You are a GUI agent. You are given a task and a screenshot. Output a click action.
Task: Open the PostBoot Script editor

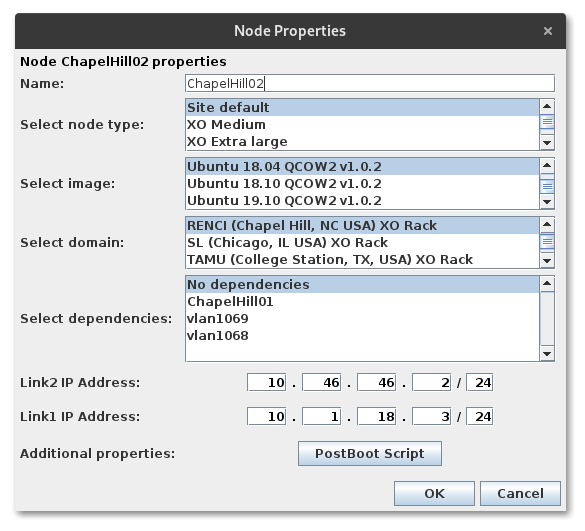pyautogui.click(x=370, y=453)
